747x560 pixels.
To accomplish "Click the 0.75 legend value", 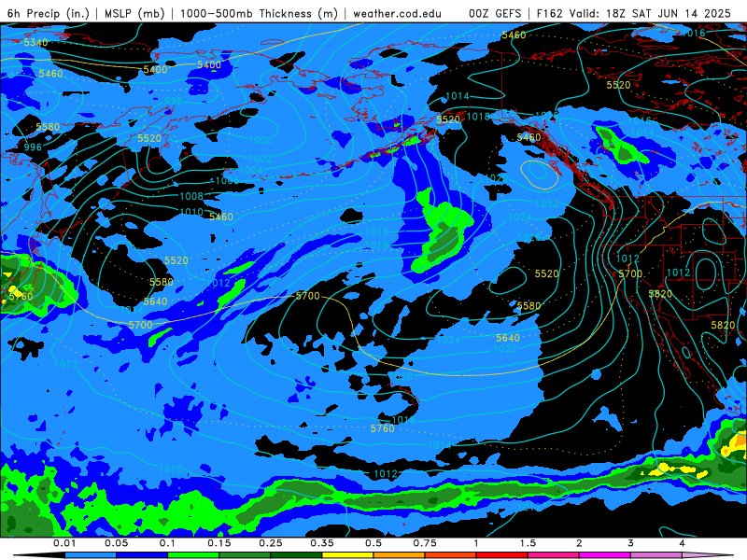I will click(x=425, y=543).
